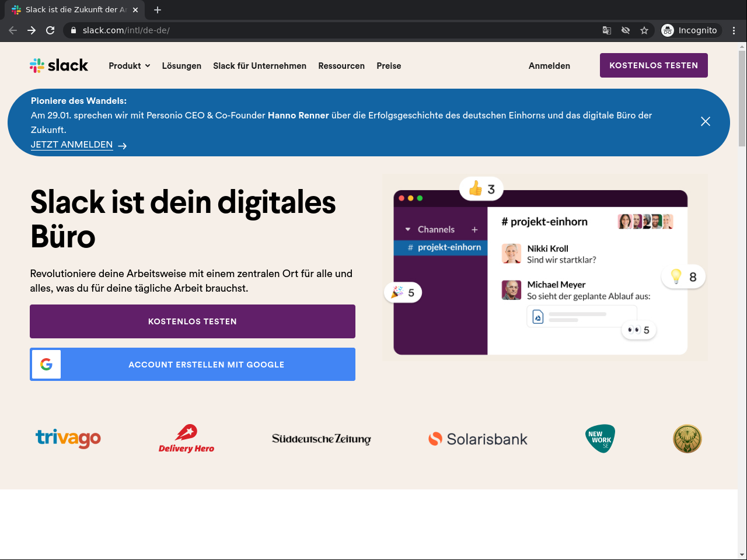
Task: Click the scrollbar down arrow
Action: (x=742, y=555)
